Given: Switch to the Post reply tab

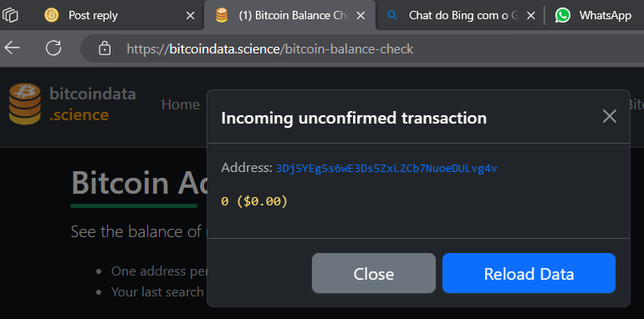Looking at the screenshot, I should pos(120,16).
